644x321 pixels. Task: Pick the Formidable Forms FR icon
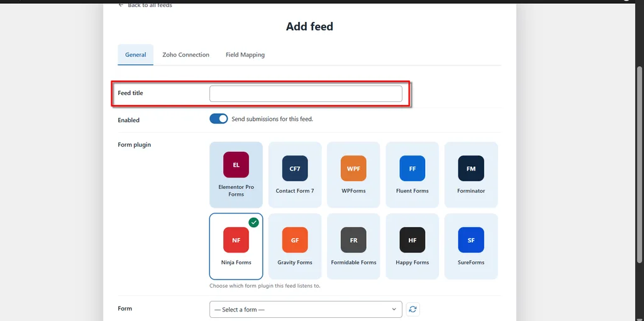353,240
